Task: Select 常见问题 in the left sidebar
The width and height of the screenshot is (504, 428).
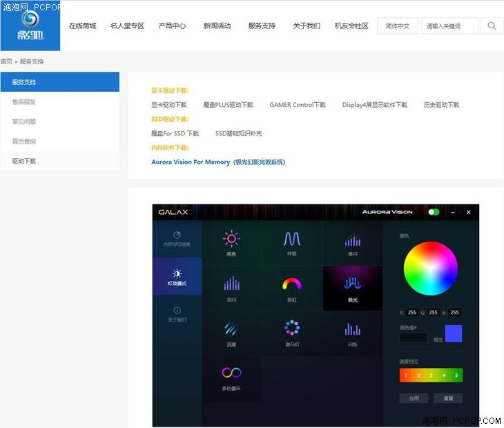Action: (60, 121)
